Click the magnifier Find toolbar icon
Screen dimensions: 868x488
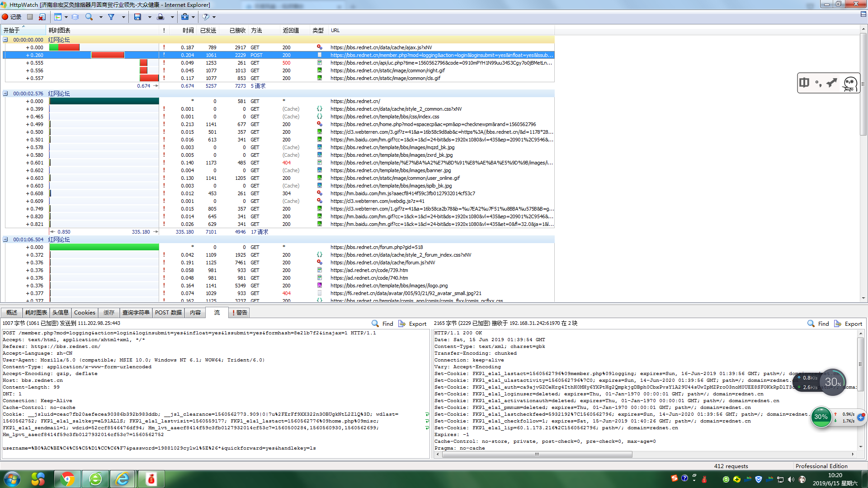[x=89, y=17]
